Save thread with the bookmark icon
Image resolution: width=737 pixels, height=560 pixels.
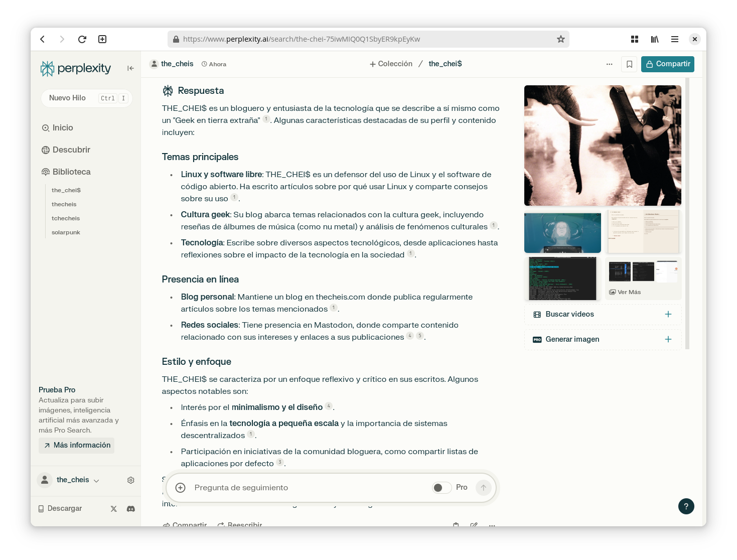pyautogui.click(x=629, y=64)
